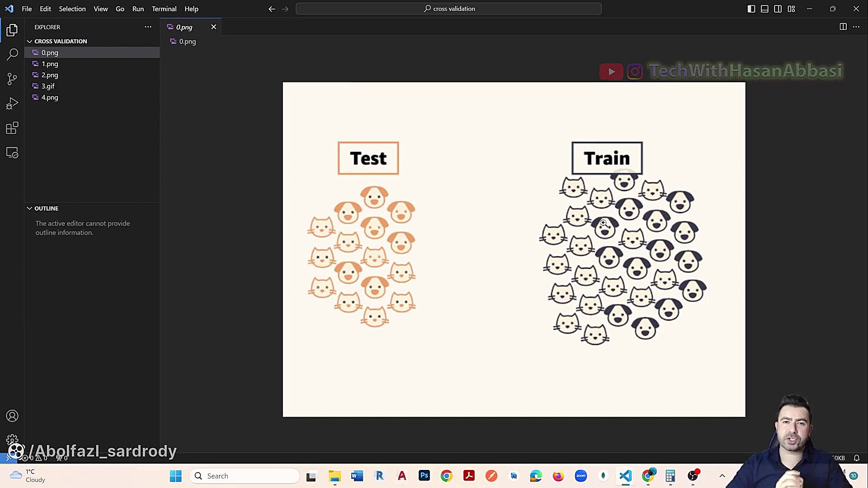Open the Calculator from taskbar
Image resolution: width=868 pixels, height=488 pixels.
[x=670, y=476]
